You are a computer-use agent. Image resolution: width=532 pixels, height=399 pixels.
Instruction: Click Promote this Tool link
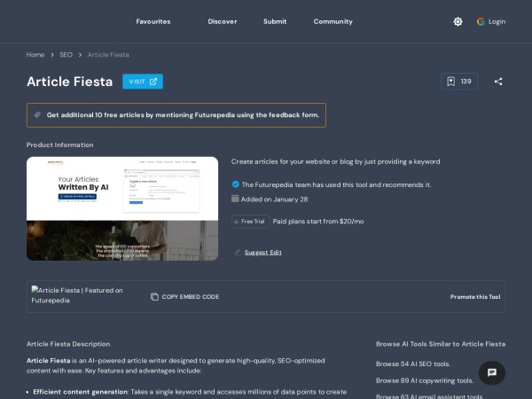coord(474,297)
